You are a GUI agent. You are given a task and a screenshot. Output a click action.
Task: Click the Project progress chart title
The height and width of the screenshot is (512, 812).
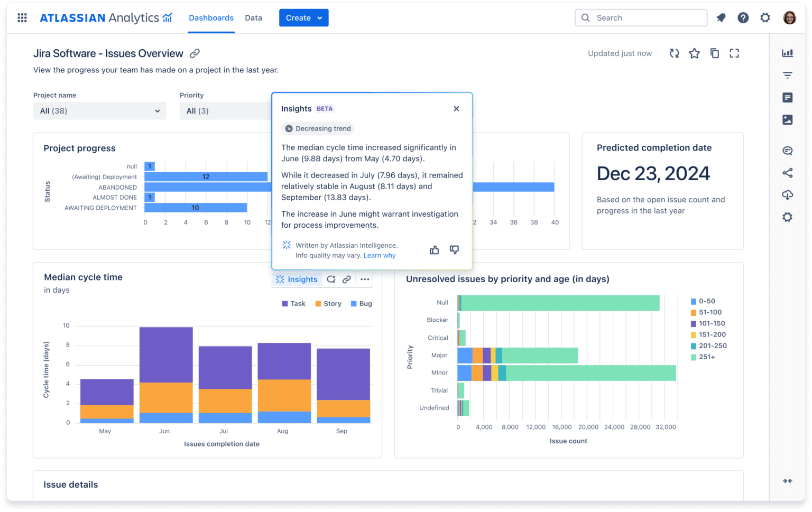pos(79,148)
